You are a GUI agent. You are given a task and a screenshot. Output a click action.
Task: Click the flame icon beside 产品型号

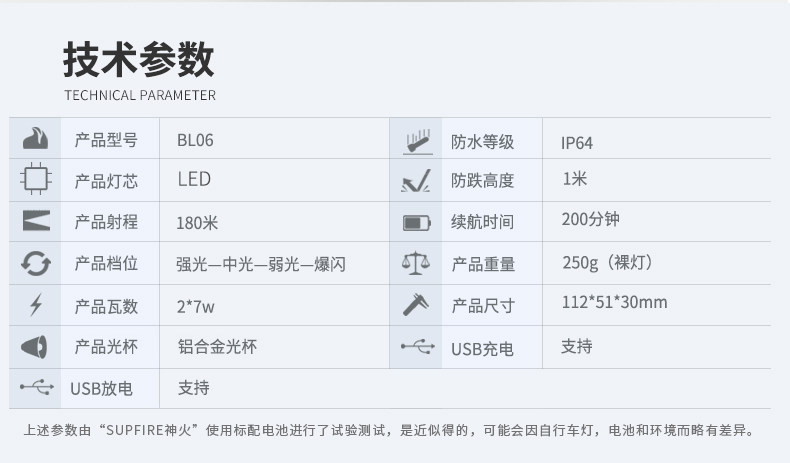pos(35,139)
